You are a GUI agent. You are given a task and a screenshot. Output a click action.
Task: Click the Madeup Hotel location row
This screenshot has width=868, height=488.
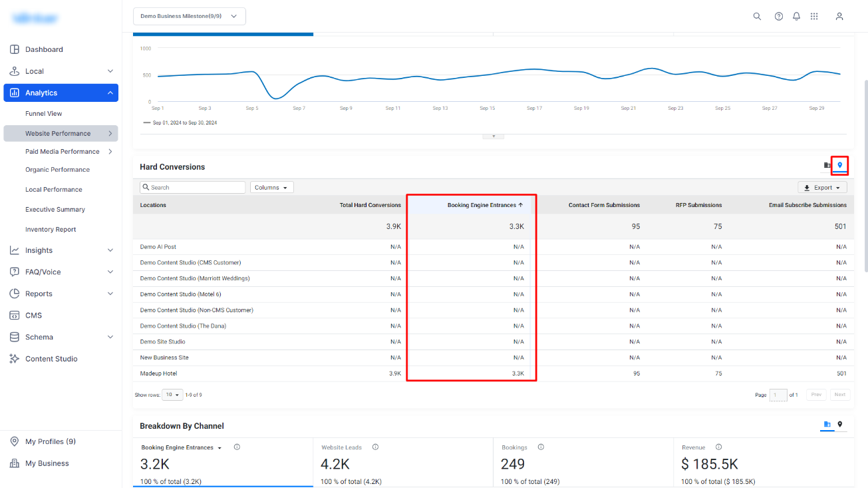(x=494, y=373)
